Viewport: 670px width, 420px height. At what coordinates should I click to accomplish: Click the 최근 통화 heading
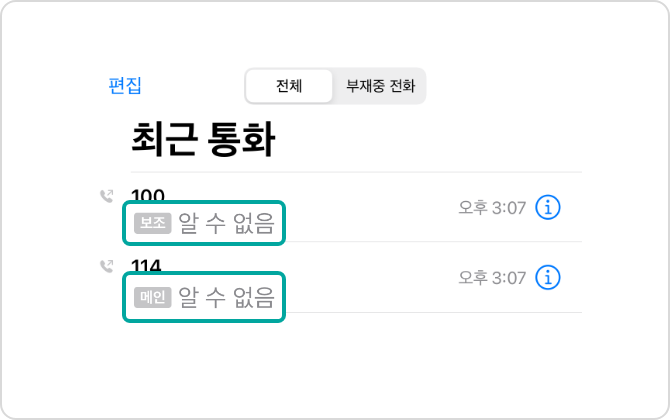[x=203, y=141]
